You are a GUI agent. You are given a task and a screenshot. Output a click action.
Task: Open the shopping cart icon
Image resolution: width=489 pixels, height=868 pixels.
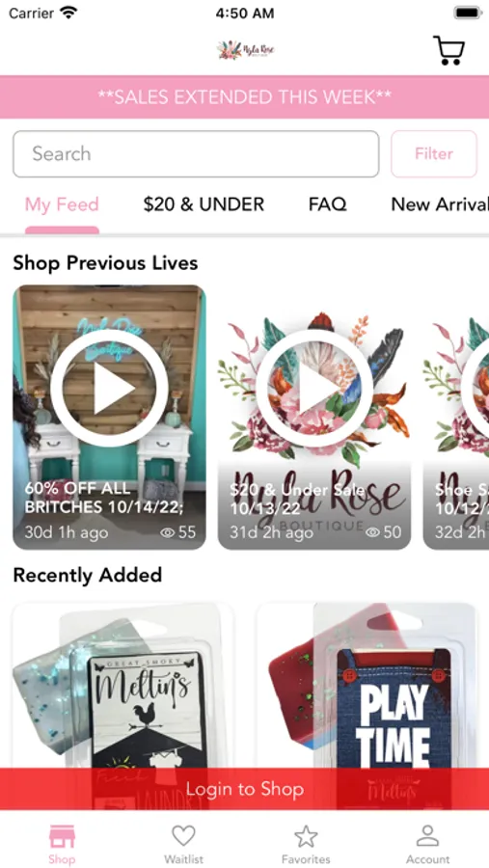click(448, 50)
